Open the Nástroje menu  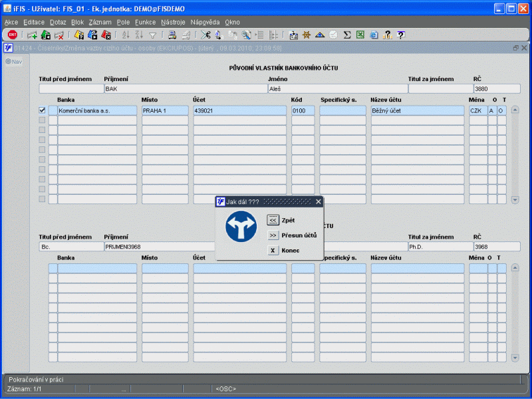(x=173, y=22)
